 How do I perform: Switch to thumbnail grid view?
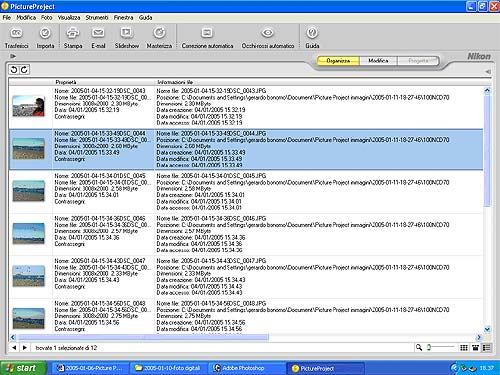(x=464, y=348)
